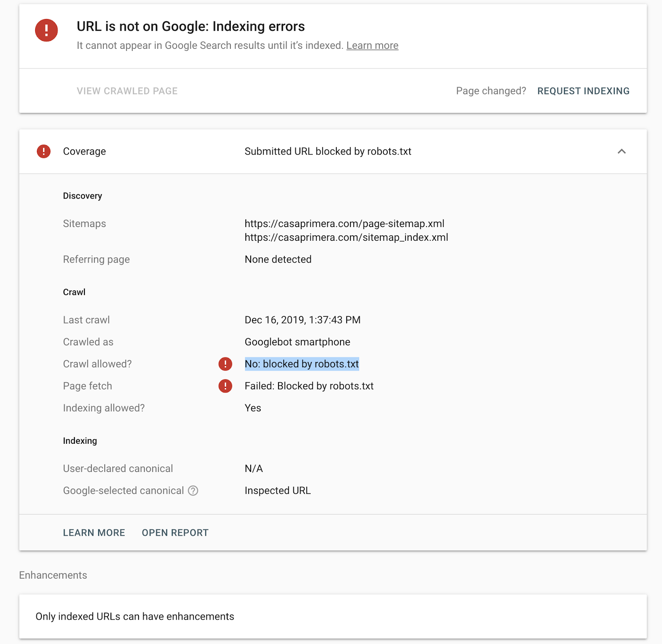Click the 'Indexing allowed?' label
The image size is (662, 644).
click(104, 408)
